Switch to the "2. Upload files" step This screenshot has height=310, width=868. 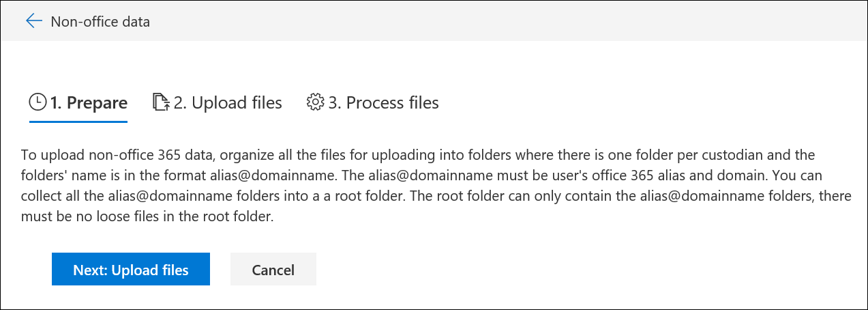[227, 103]
